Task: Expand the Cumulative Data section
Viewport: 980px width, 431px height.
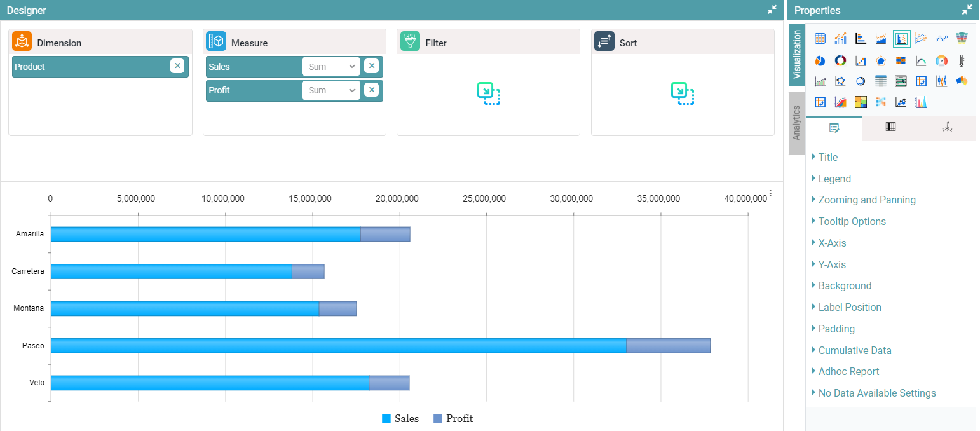Action: coord(854,350)
